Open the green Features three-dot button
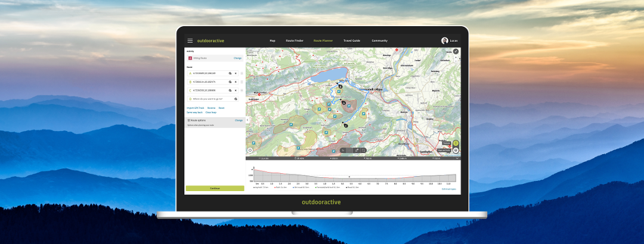Image resolution: width=644 pixels, height=244 pixels. [x=456, y=143]
